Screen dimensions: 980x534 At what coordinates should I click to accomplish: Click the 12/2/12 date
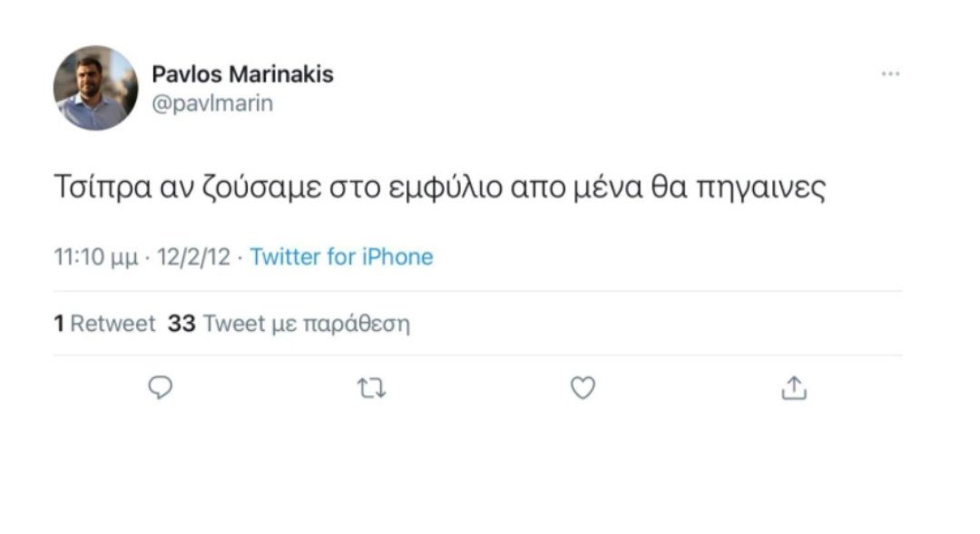pos(194,257)
